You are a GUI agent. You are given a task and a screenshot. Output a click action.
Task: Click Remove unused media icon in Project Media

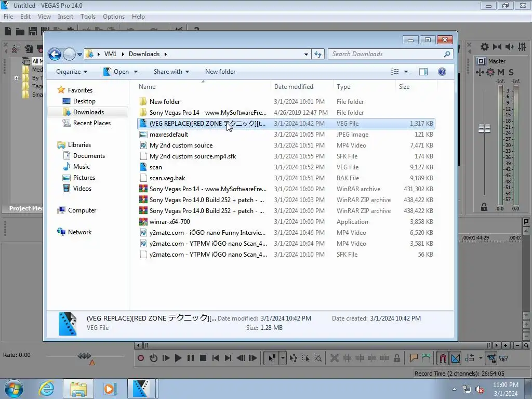[16, 48]
